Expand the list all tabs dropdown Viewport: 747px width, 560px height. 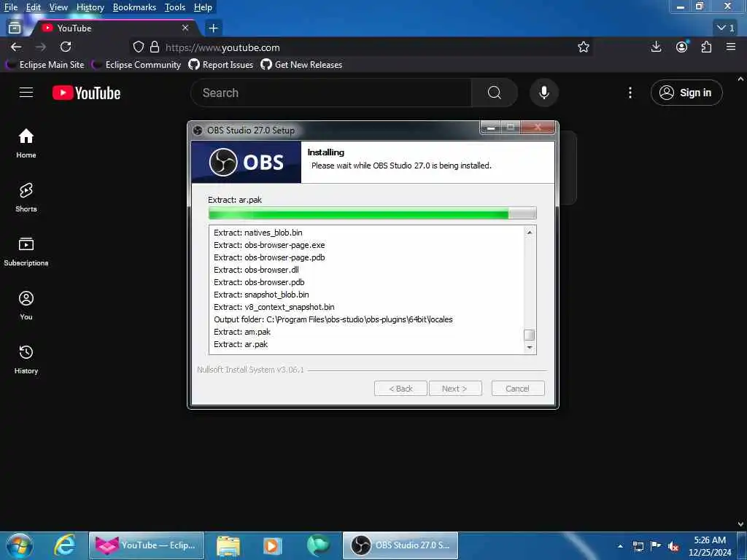pos(726,28)
